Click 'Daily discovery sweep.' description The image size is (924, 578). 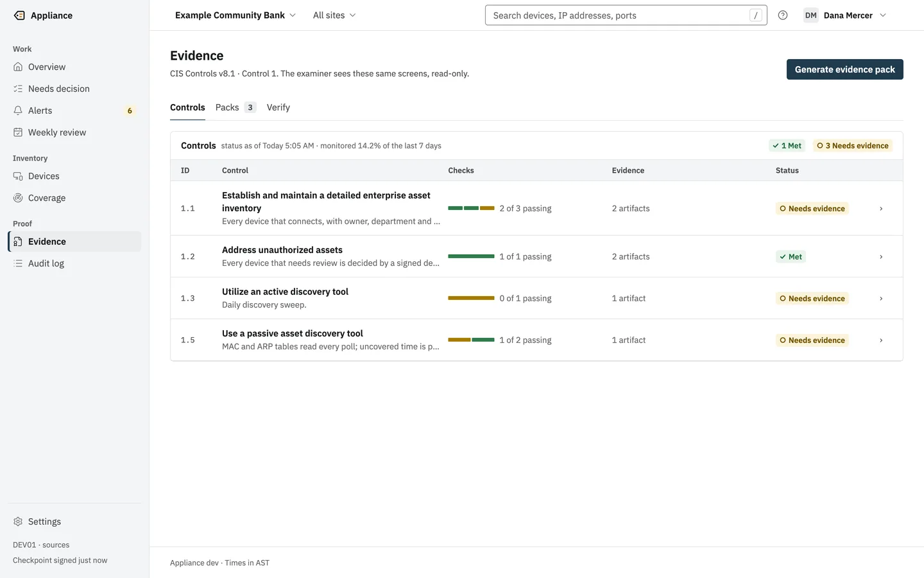click(264, 305)
